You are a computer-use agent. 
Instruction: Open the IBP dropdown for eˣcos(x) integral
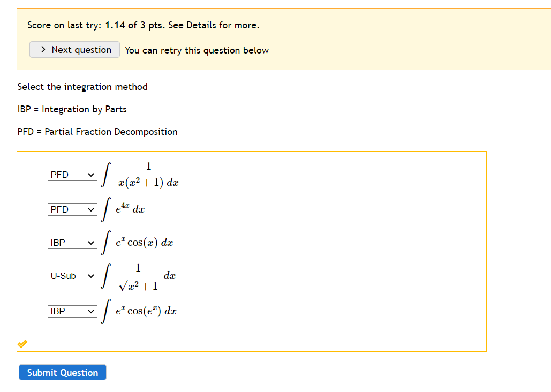coord(72,243)
